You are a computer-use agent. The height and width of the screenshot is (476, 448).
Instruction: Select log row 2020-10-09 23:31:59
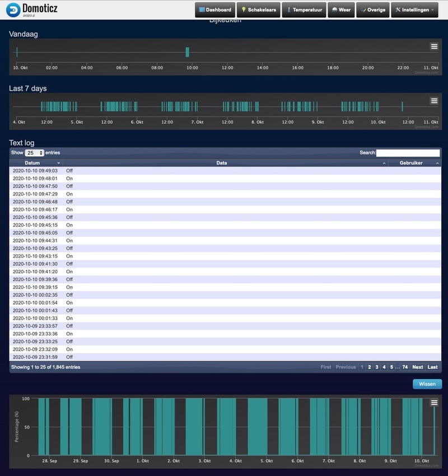(225, 357)
